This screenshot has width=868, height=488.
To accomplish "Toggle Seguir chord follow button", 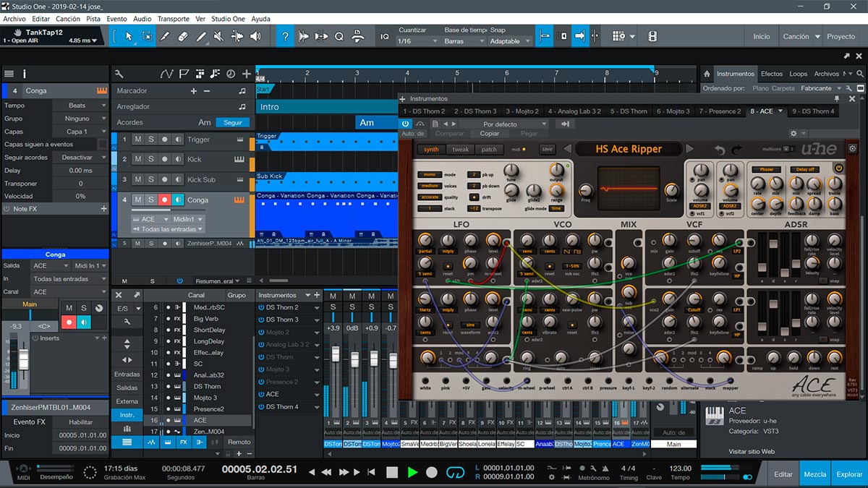I will [x=233, y=123].
